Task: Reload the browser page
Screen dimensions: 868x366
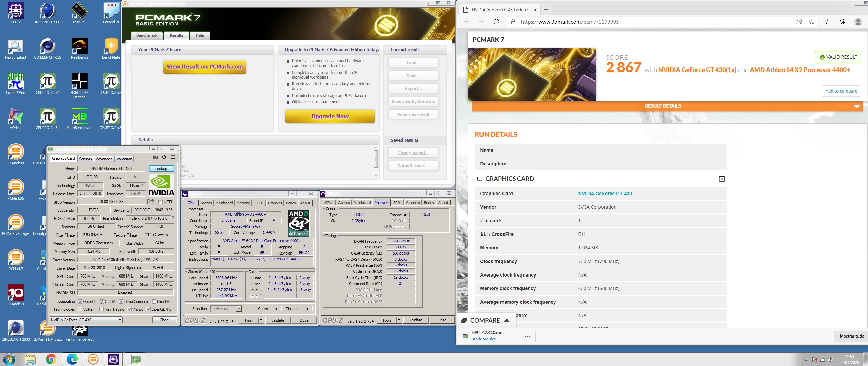Action: tap(496, 22)
